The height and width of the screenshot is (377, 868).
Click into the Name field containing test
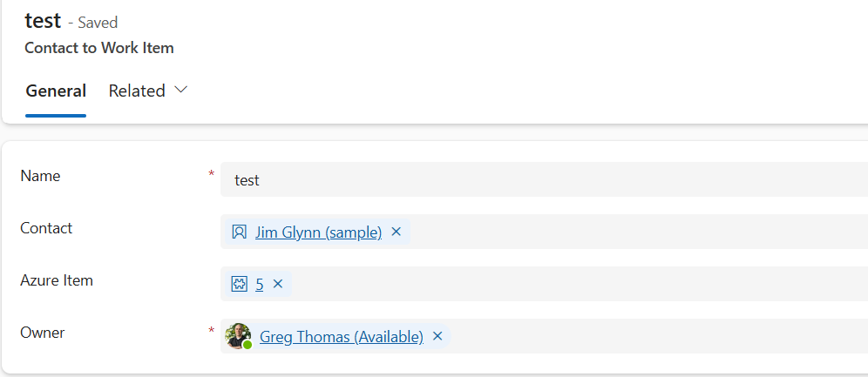[540, 180]
